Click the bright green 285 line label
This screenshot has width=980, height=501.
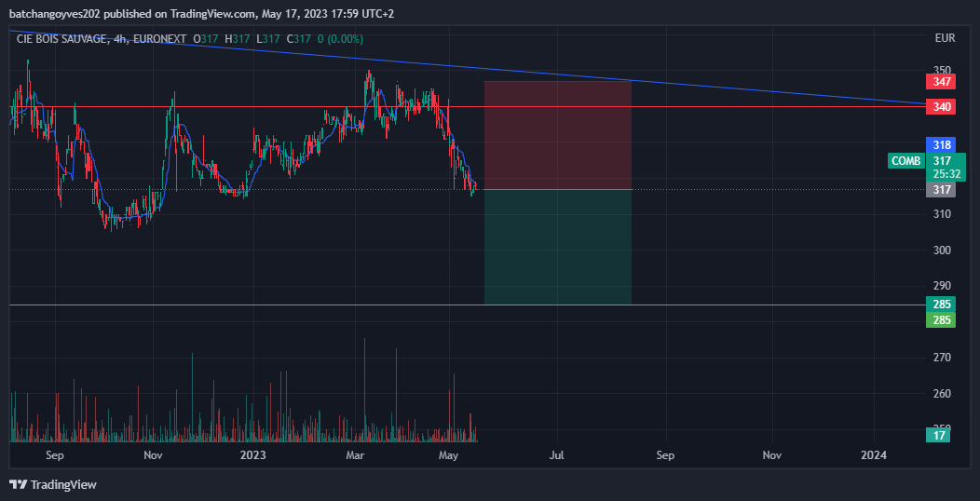point(941,320)
